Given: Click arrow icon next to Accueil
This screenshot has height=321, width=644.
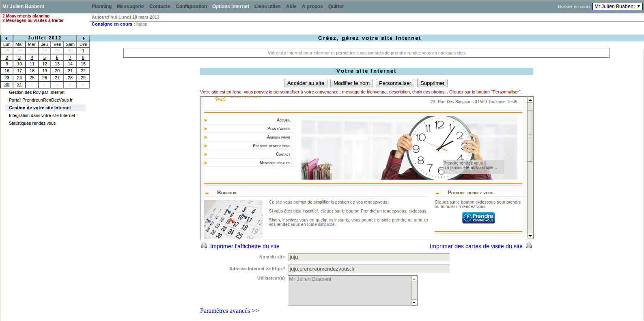Looking at the screenshot, I should (206, 120).
